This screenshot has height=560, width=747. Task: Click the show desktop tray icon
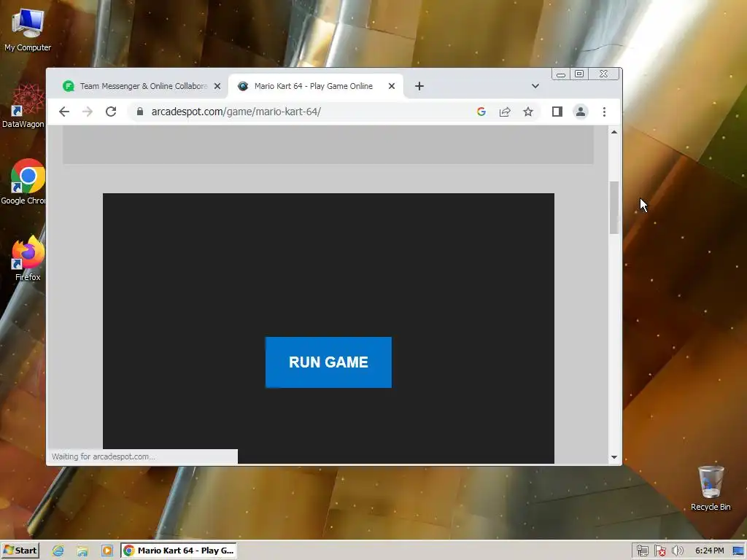[738, 551]
